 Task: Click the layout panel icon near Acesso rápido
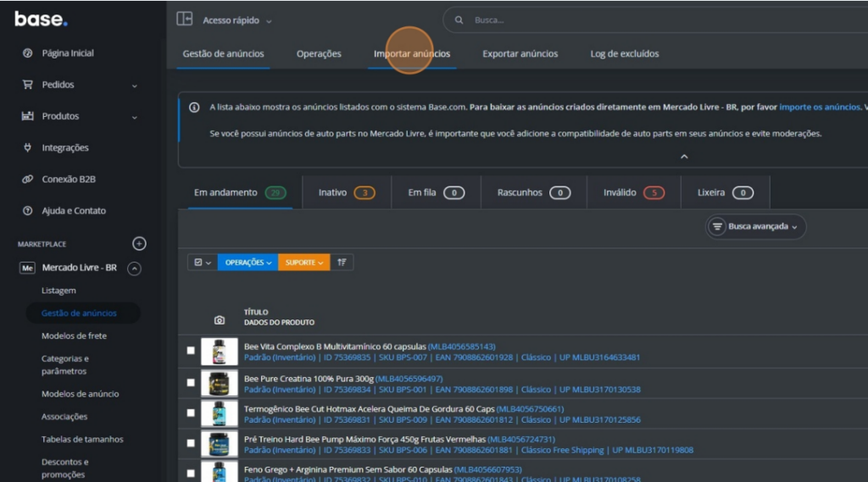pyautogui.click(x=184, y=19)
